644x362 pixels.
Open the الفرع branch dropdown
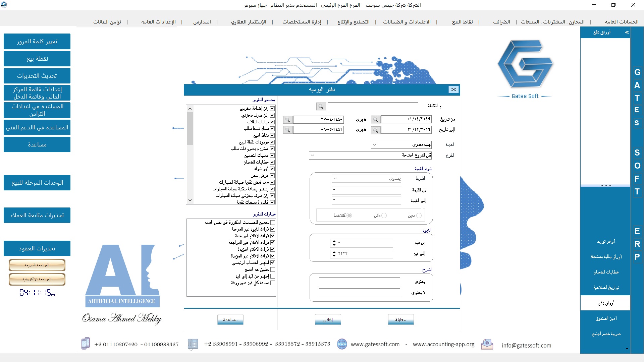[370, 156]
